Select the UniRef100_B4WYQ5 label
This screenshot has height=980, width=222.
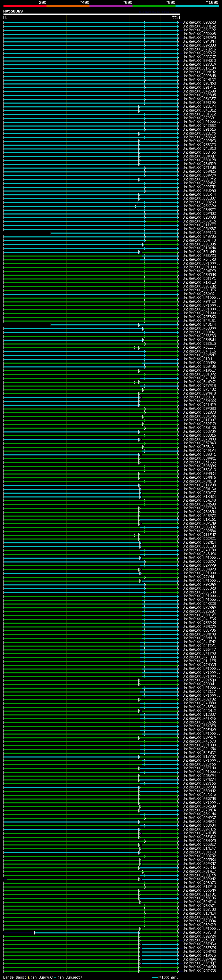pyautogui.click(x=199, y=237)
